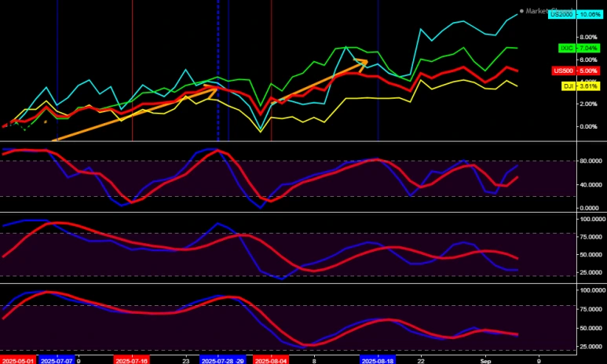Click the 6.00% price-axis label
The width and height of the screenshot is (607, 364).
[x=588, y=60]
